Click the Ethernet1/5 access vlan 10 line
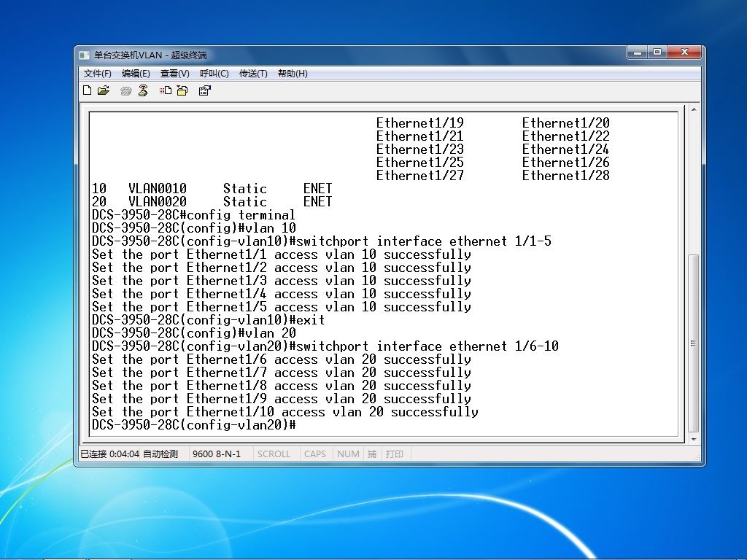The image size is (747, 560). pyautogui.click(x=282, y=307)
